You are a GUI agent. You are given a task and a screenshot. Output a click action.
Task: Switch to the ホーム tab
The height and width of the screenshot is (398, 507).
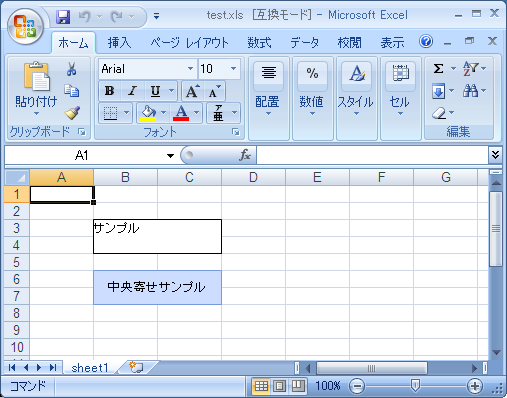(x=73, y=43)
